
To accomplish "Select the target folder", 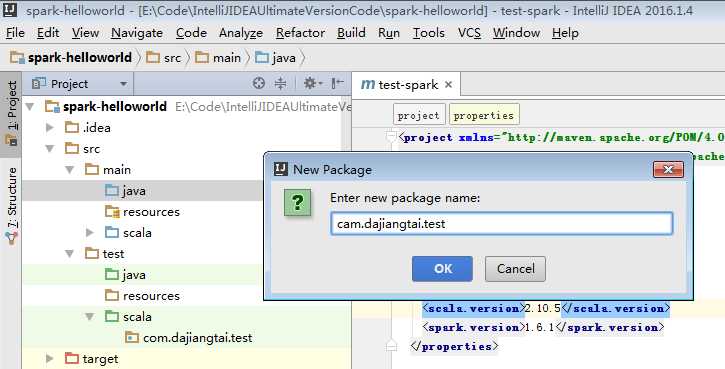I will coord(92,359).
